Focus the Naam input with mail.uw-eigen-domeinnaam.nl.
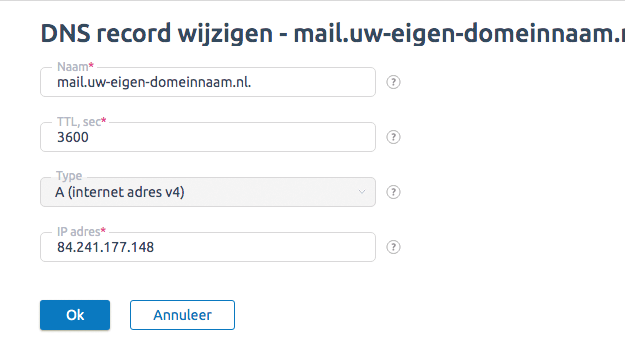 [208, 82]
